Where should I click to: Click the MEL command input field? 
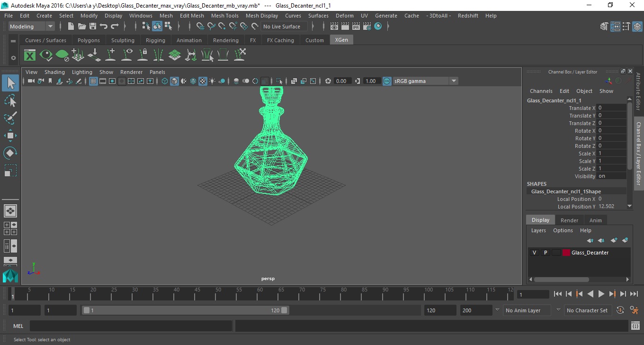coord(131,326)
